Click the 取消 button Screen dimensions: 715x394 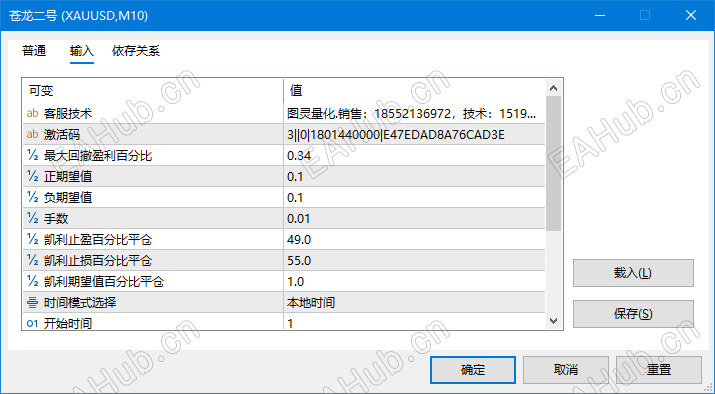click(566, 370)
